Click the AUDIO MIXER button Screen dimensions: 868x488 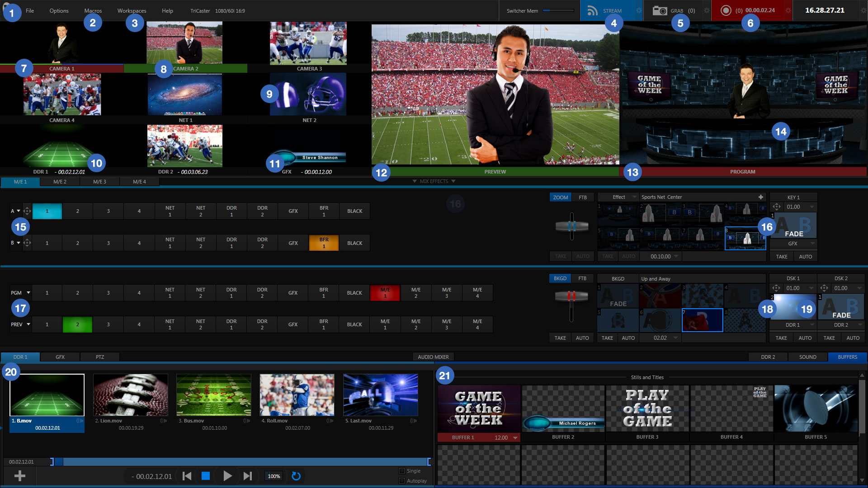tap(433, 357)
